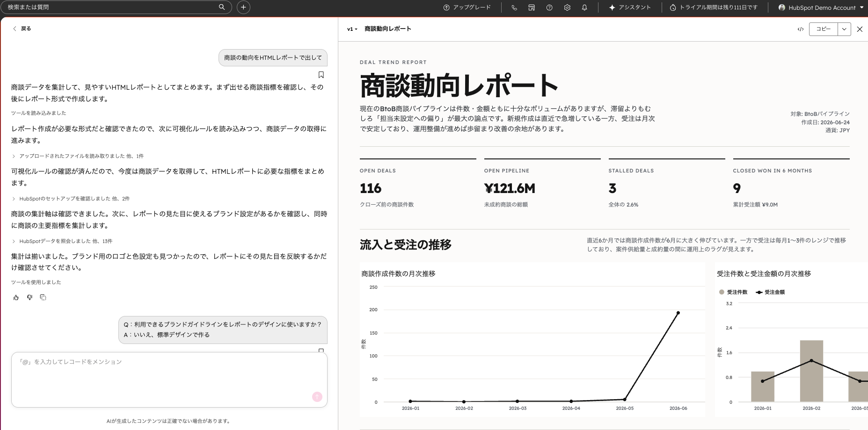Click the 商談作成件数の月次推移 chart title
This screenshot has height=430, width=868.
[x=399, y=274]
